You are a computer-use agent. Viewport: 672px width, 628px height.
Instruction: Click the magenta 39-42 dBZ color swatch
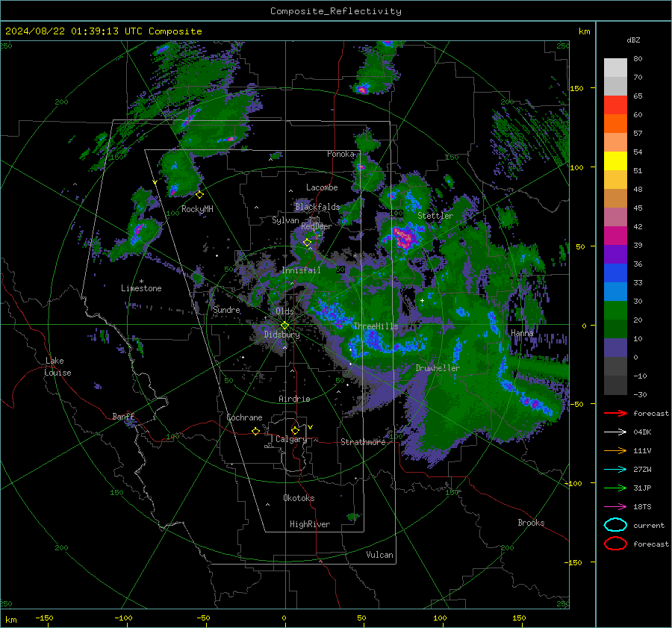tap(615, 236)
